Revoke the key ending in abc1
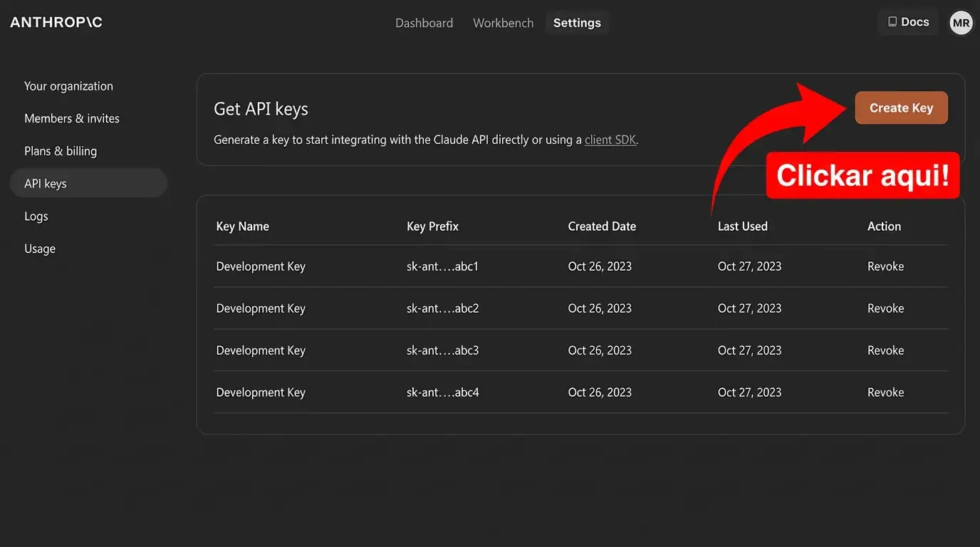Image resolution: width=980 pixels, height=547 pixels. [885, 266]
